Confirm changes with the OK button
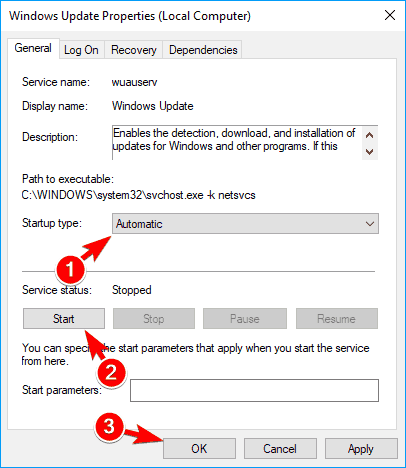 [x=199, y=449]
